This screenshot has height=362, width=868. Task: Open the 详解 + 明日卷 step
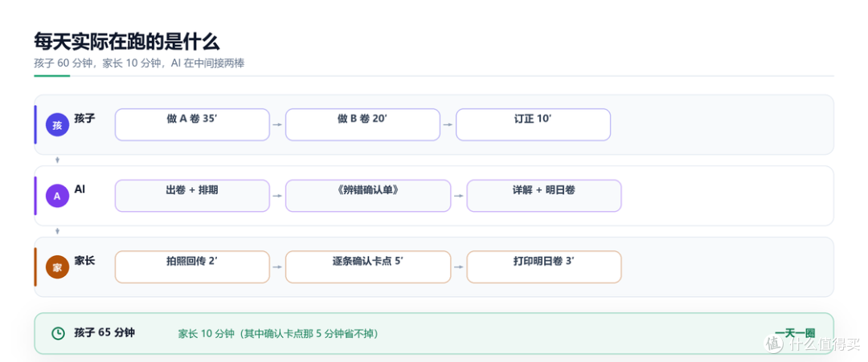click(x=544, y=196)
